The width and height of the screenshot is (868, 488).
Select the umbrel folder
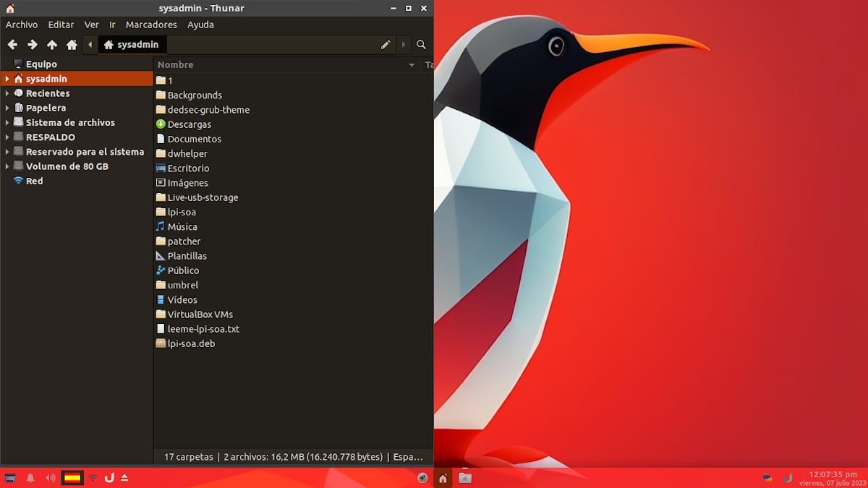coord(176,285)
